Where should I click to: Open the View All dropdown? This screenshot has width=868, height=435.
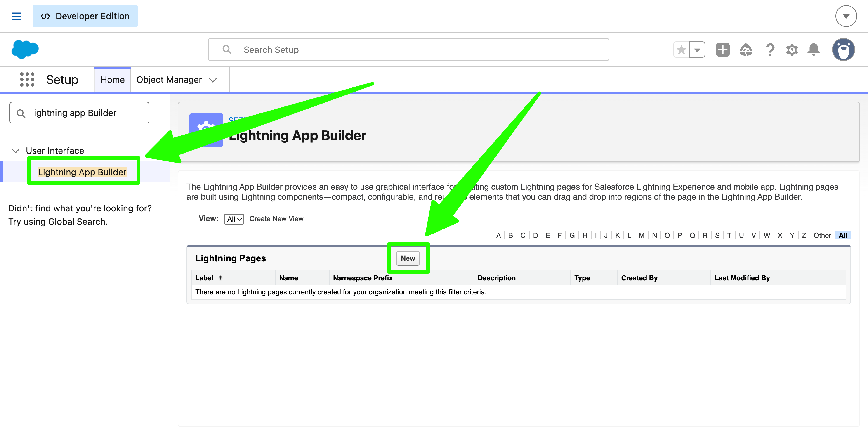tap(234, 219)
